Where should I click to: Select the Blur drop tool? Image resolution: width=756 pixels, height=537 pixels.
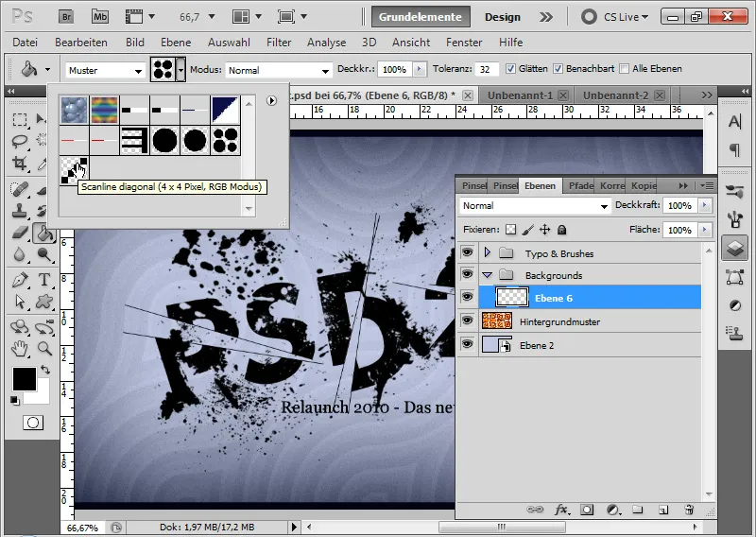[x=20, y=254]
